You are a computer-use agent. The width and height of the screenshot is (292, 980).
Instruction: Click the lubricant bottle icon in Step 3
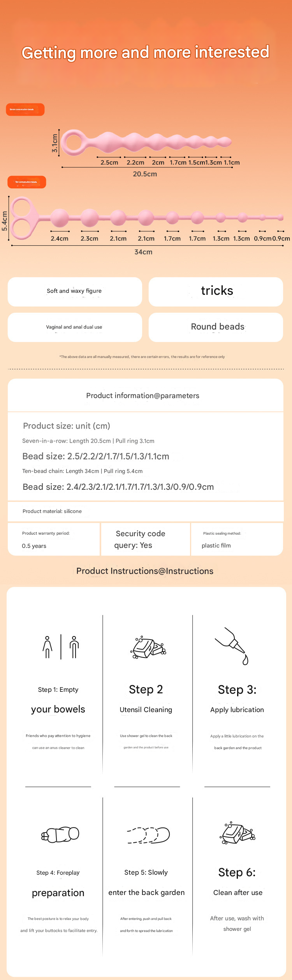pyautogui.click(x=232, y=645)
